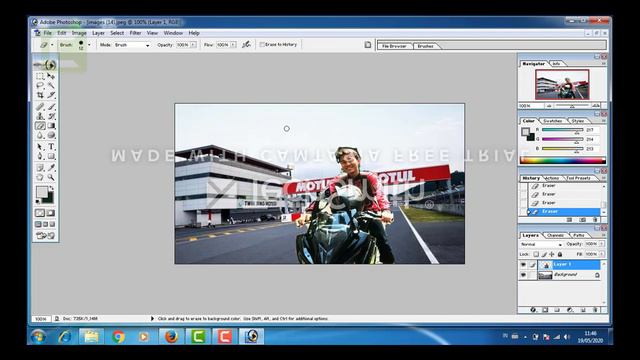Screen dimensions: 640x360
Task: Switch to the Channels tab
Action: (555, 236)
